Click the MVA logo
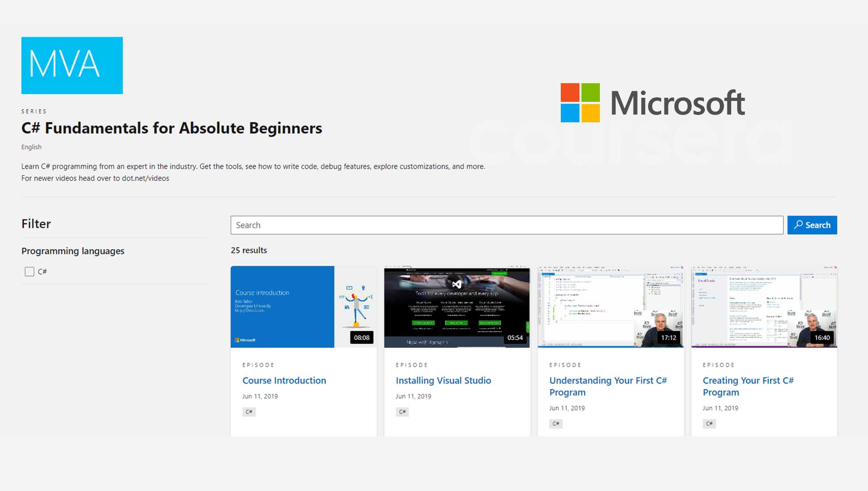Viewport: 868px width, 491px height. point(72,65)
